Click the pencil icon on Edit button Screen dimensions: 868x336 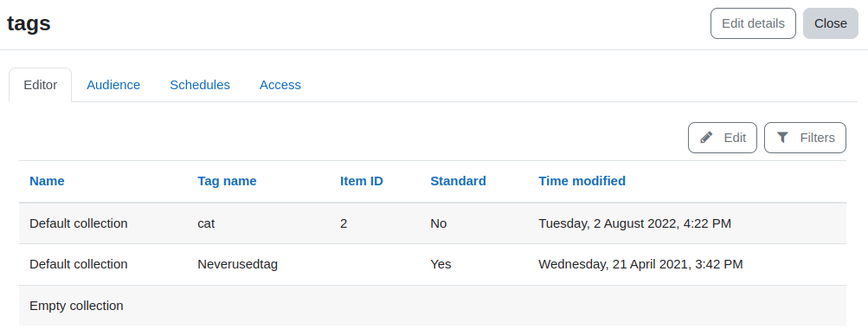706,138
